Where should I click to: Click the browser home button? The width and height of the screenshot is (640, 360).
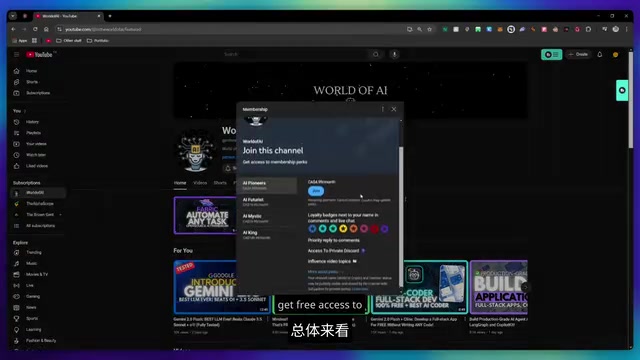(46, 29)
